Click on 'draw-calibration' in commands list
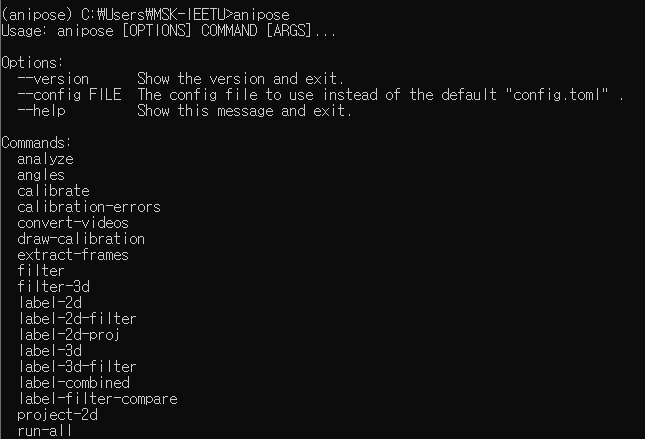This screenshot has height=439, width=645. (81, 239)
